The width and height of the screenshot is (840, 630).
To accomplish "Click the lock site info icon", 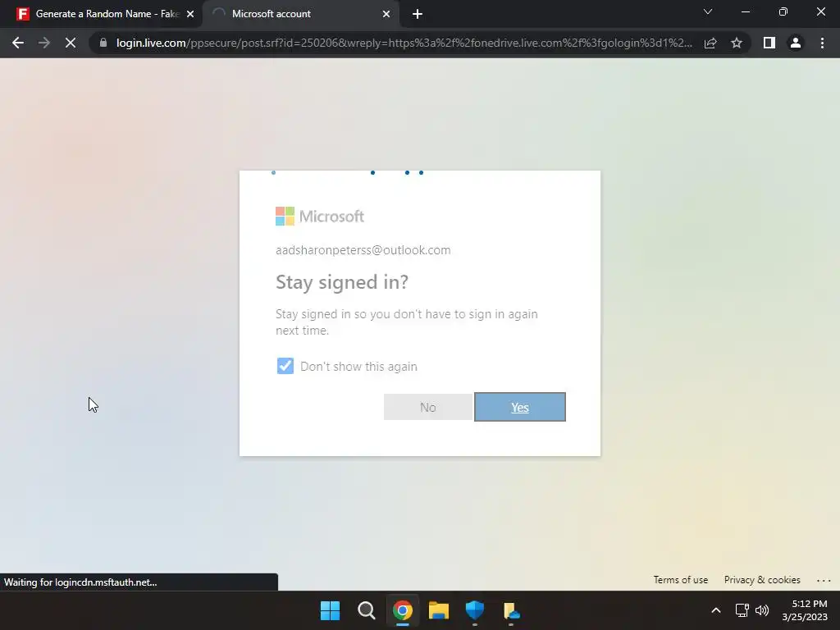I will point(103,43).
